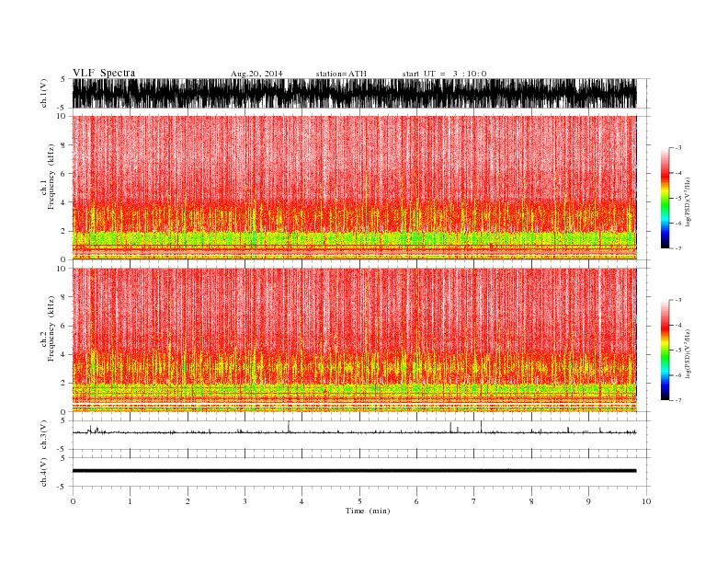Click the "station=ATH" header label
This screenshot has width=728, height=563.
tap(341, 74)
